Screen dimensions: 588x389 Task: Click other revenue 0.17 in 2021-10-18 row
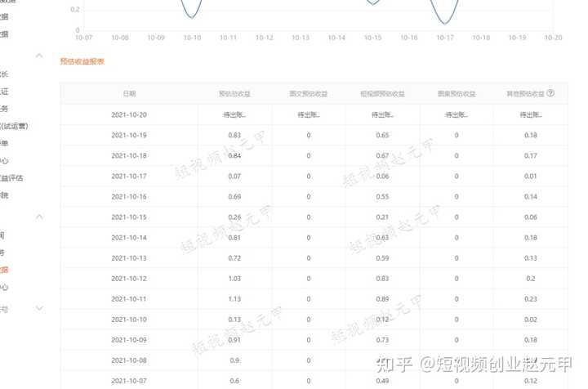(531, 155)
